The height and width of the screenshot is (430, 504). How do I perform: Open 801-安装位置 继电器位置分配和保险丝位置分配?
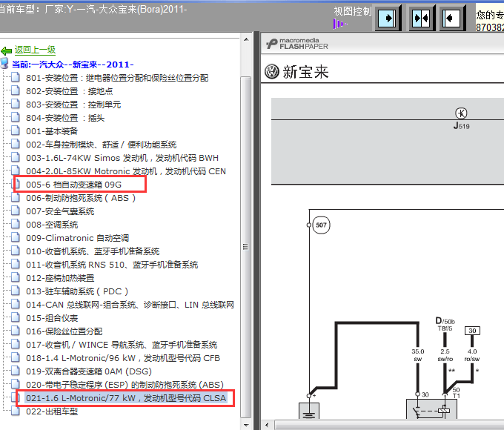click(117, 78)
